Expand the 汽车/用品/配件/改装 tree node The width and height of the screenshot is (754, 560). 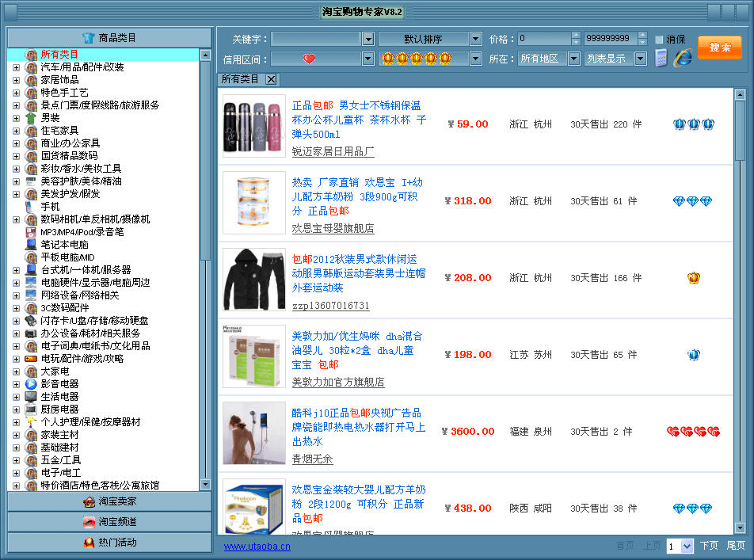click(x=16, y=67)
